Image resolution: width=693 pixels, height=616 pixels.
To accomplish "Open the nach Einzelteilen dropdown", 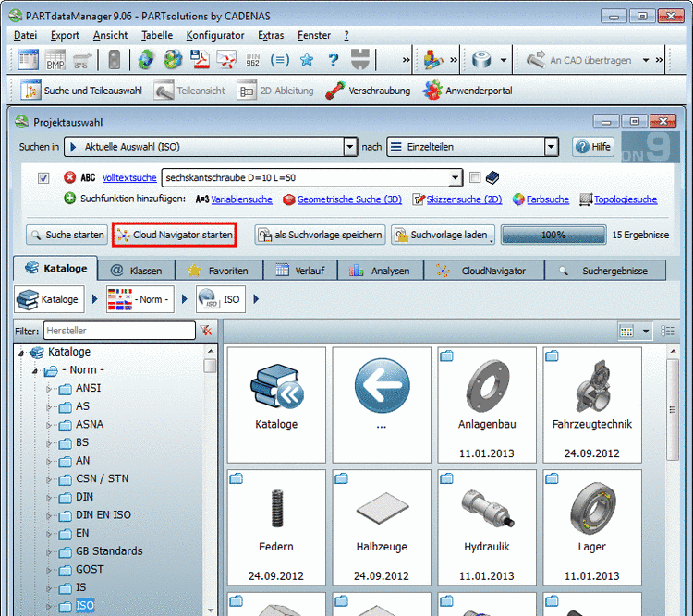I will tap(551, 147).
